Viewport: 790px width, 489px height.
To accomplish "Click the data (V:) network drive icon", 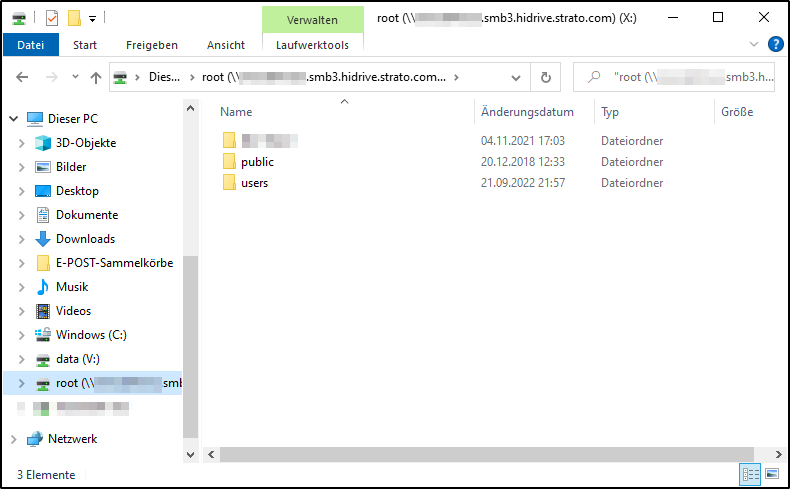I will coord(43,360).
